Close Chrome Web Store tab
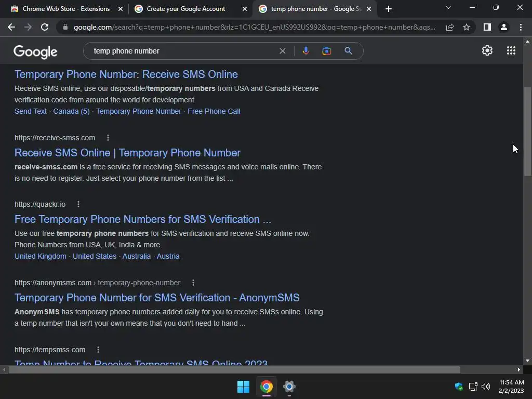The width and height of the screenshot is (532, 399). [121, 9]
